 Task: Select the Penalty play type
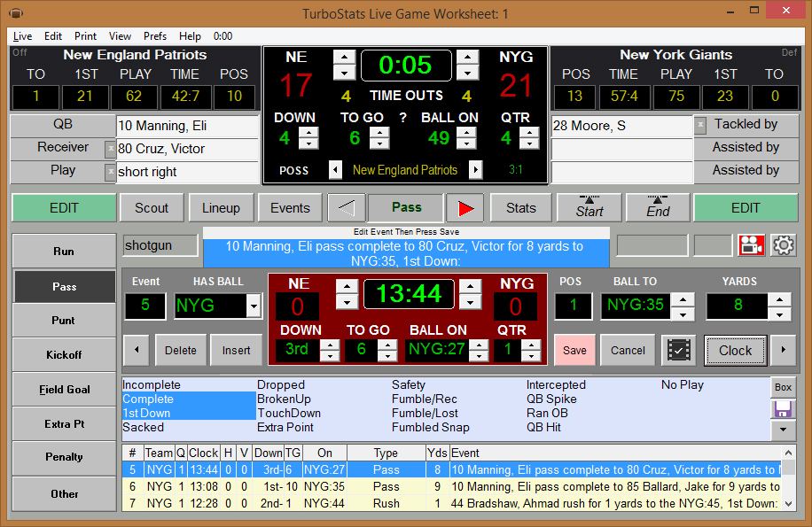64,457
